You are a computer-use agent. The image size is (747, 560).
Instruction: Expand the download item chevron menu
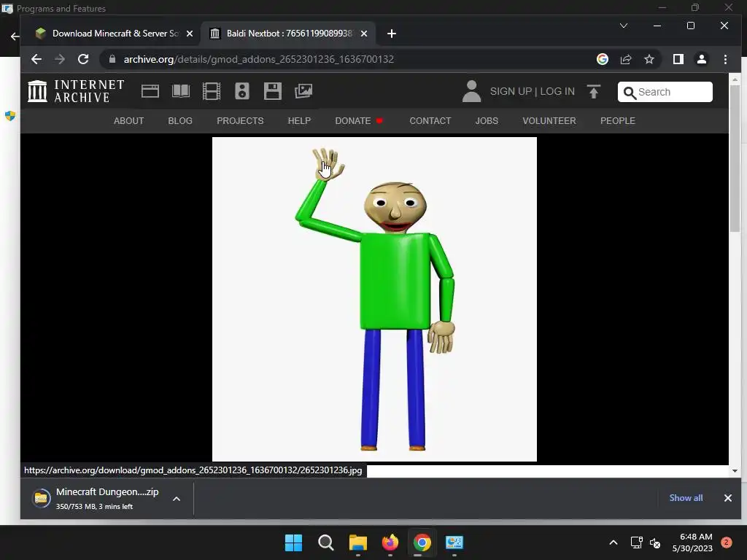point(177,499)
